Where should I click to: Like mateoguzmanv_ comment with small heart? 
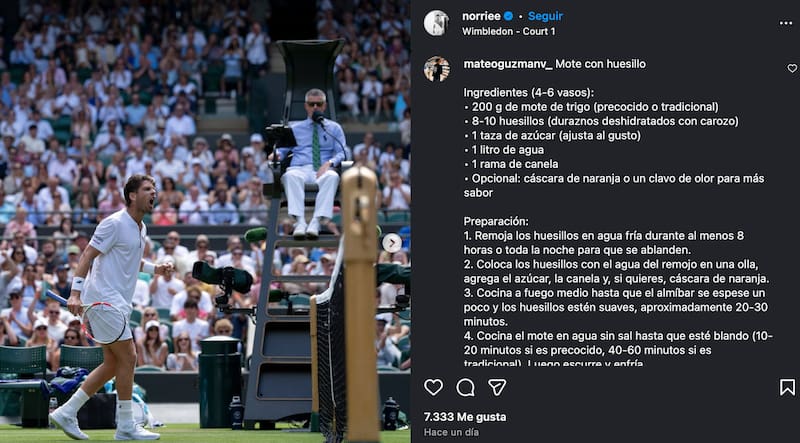(x=792, y=68)
